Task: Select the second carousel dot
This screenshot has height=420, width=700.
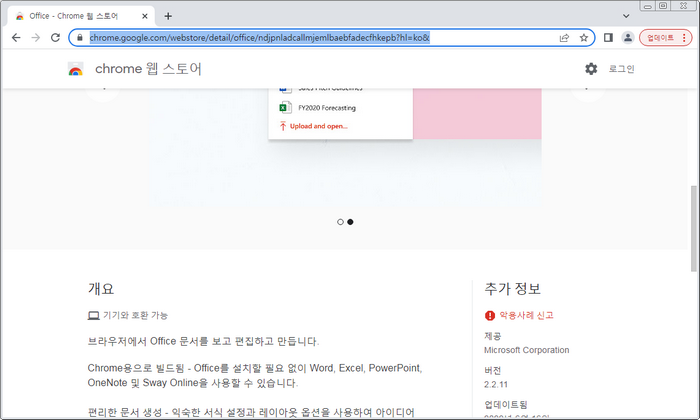Action: [x=350, y=222]
